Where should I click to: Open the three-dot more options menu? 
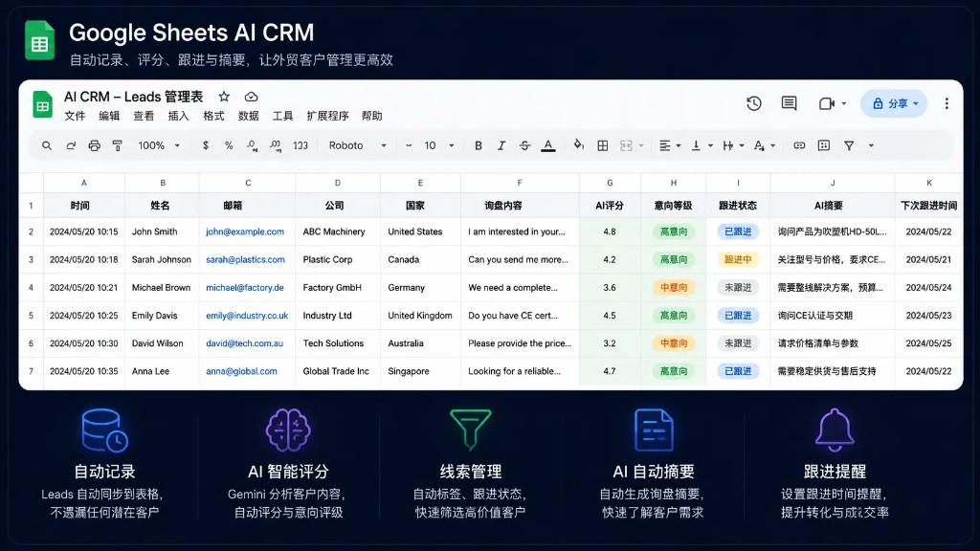point(947,103)
